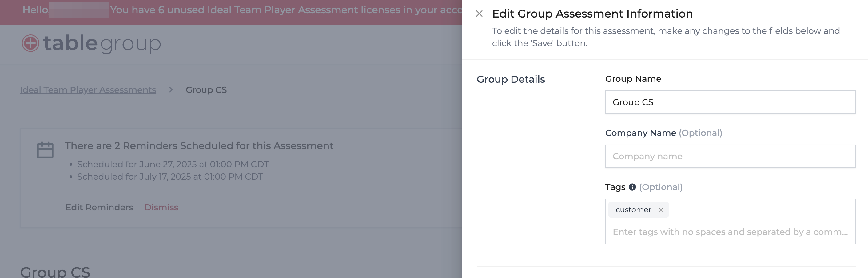Click the Table Group logo icon
Screen dimensions: 868x278
coord(30,43)
